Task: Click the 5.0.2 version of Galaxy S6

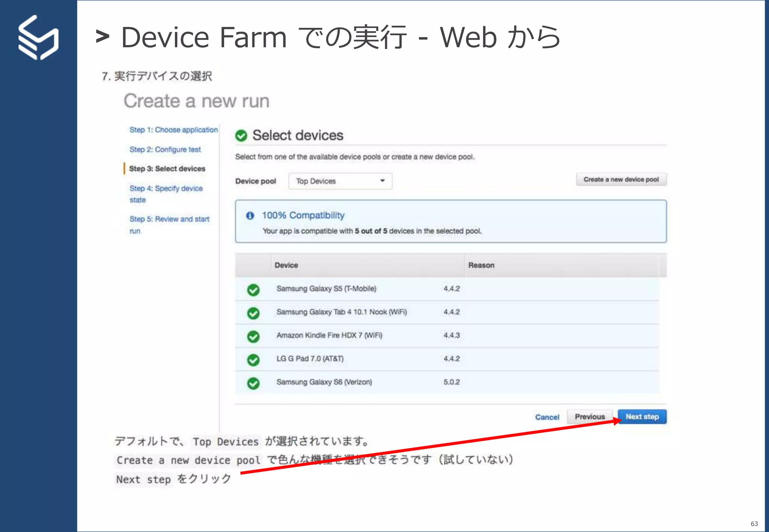Action: [451, 382]
